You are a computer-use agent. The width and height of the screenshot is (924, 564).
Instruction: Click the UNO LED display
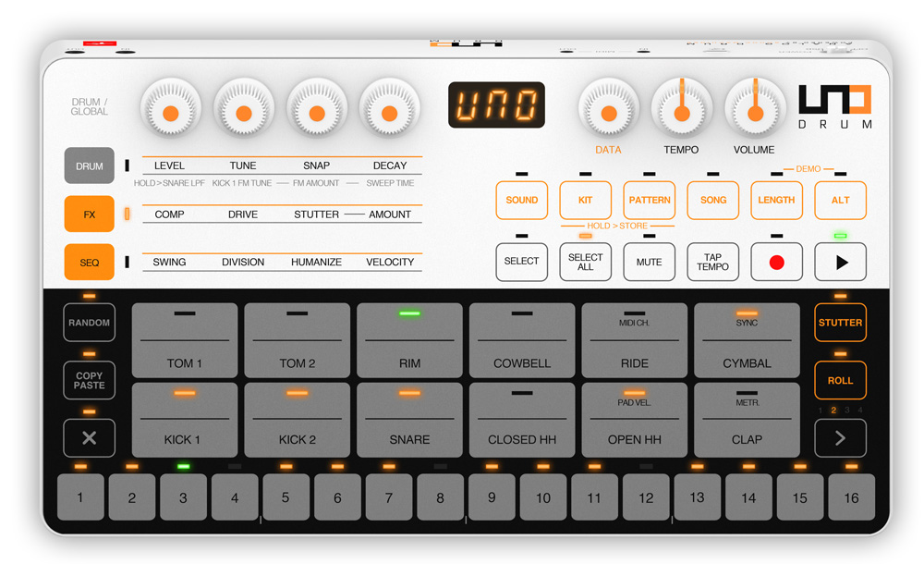496,105
